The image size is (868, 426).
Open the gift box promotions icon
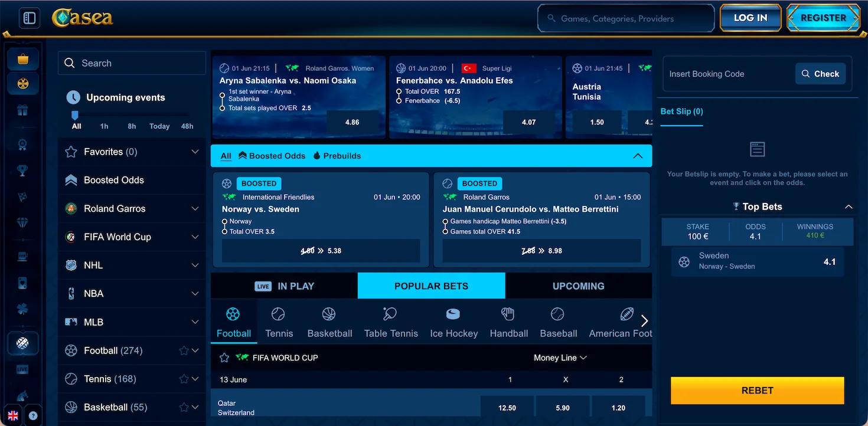[22, 110]
